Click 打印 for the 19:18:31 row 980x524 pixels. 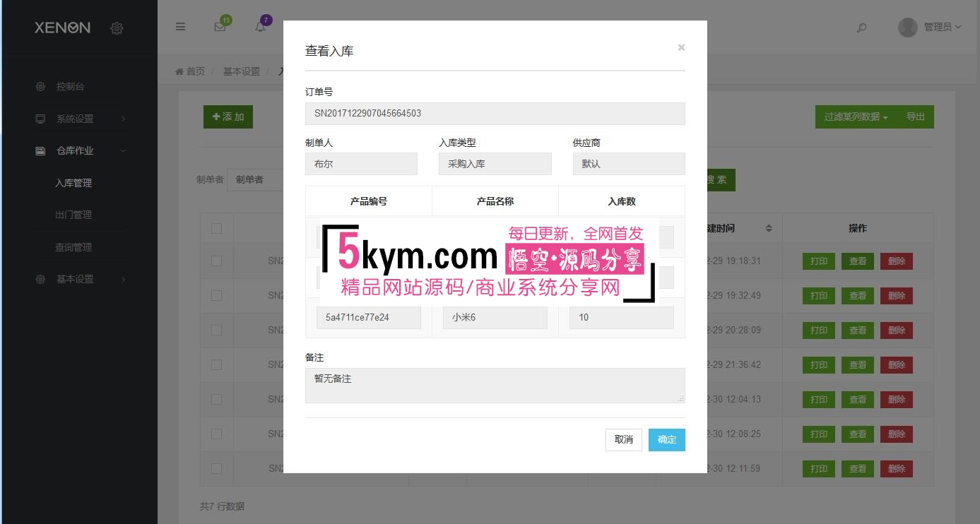coord(819,261)
